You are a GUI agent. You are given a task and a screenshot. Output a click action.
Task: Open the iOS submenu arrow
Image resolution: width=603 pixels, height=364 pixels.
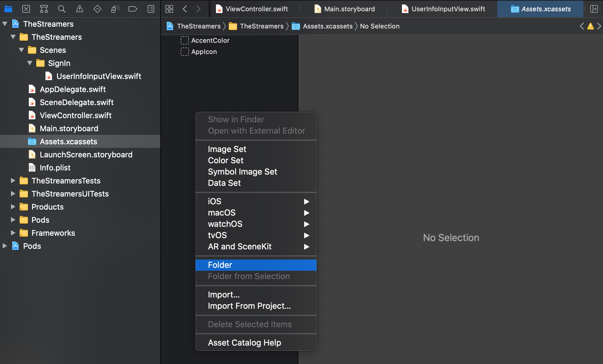[307, 202]
